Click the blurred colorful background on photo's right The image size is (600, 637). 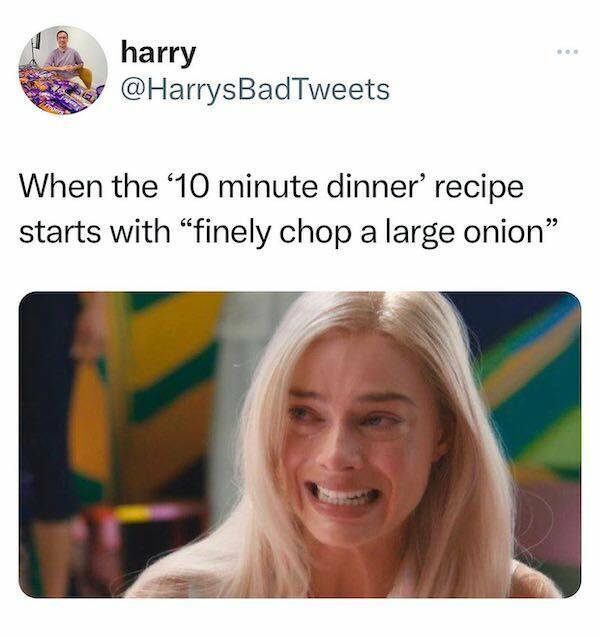click(x=530, y=400)
